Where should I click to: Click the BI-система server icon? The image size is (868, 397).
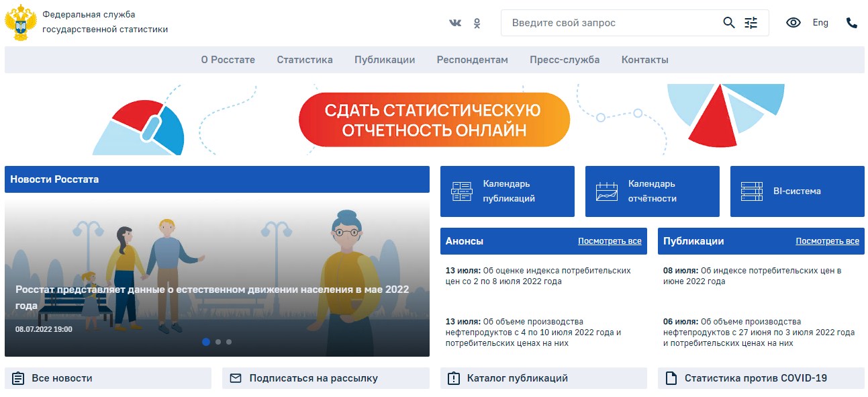[x=752, y=191]
